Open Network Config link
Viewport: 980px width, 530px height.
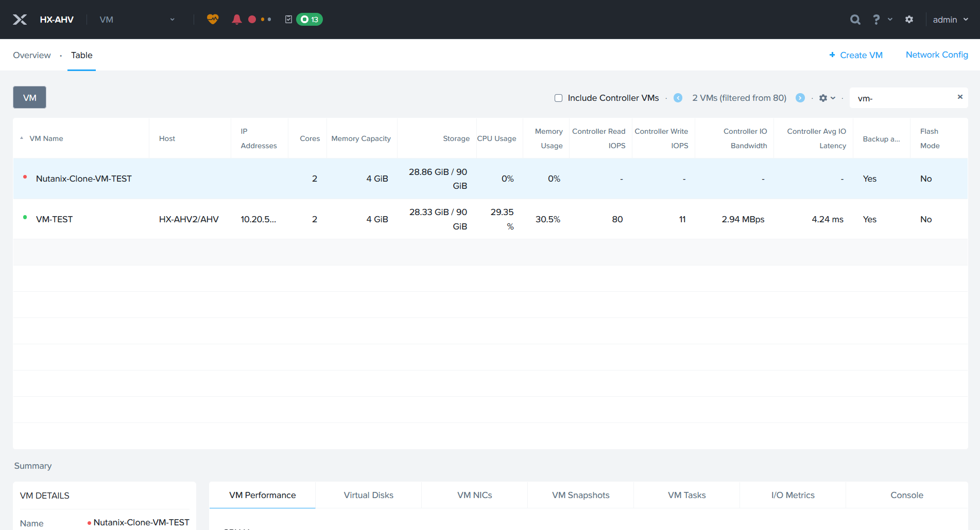(x=936, y=55)
